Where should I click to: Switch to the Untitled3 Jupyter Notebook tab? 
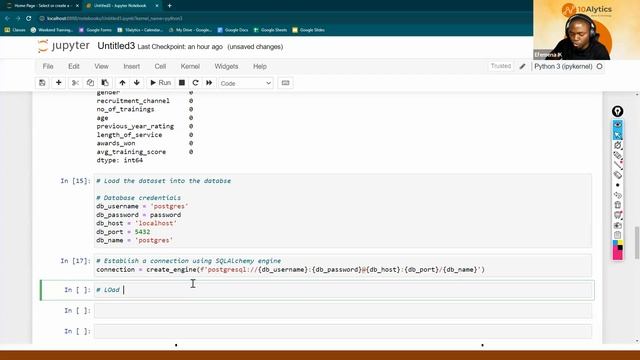click(x=121, y=6)
